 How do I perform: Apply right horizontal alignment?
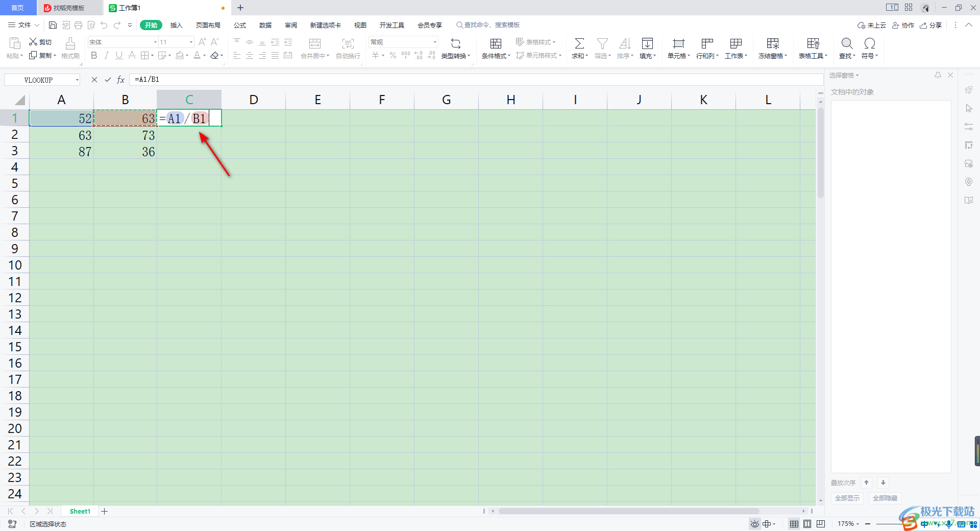pyautogui.click(x=262, y=56)
